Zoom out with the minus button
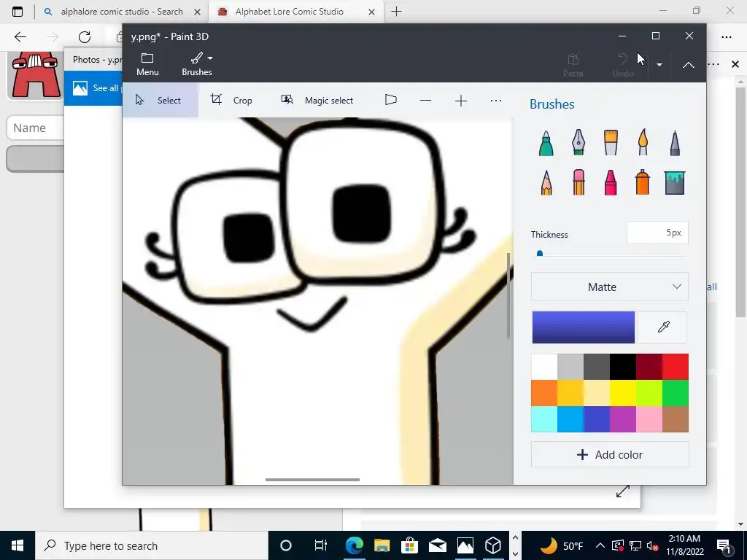747x560 pixels. coord(426,101)
